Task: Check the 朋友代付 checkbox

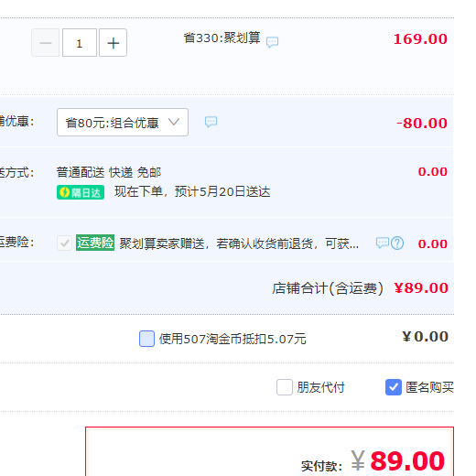Action: pos(285,387)
